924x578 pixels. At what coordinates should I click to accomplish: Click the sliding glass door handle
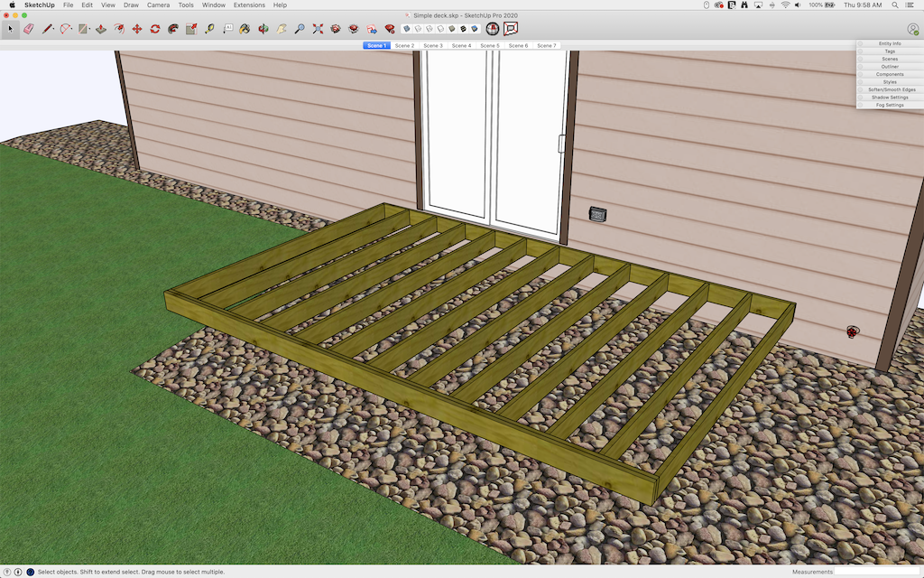(x=561, y=144)
